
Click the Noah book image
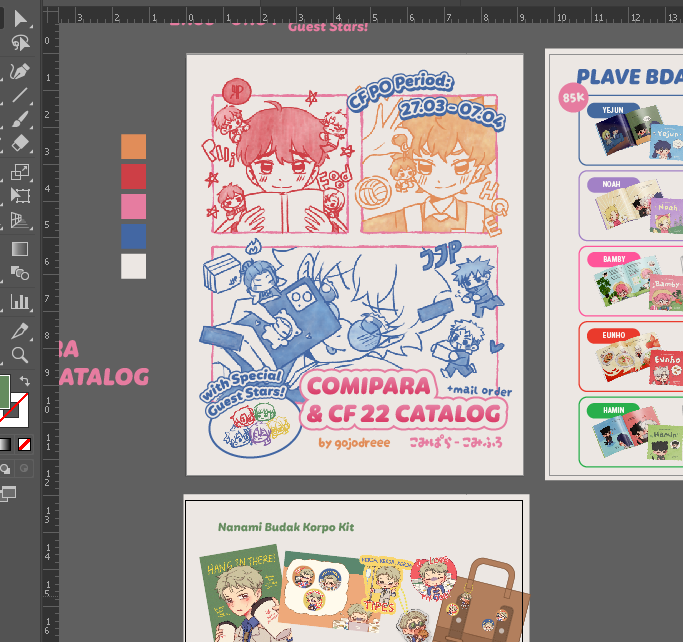[x=640, y=207]
